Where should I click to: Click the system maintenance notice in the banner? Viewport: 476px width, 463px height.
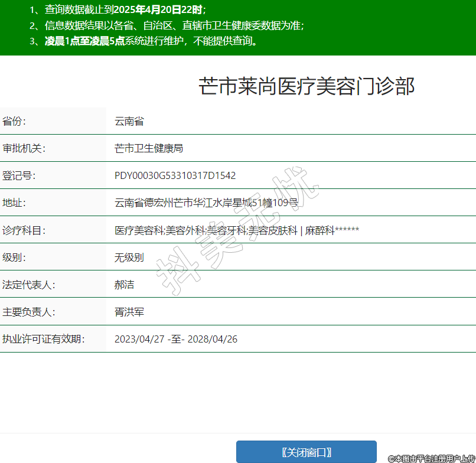click(x=151, y=41)
